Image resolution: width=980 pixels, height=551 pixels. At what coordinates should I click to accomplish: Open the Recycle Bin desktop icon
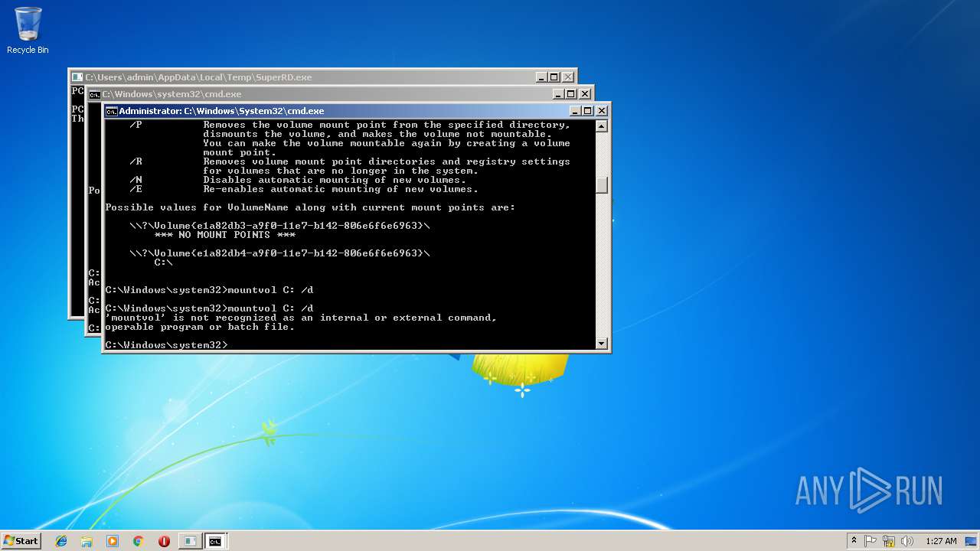[x=28, y=31]
